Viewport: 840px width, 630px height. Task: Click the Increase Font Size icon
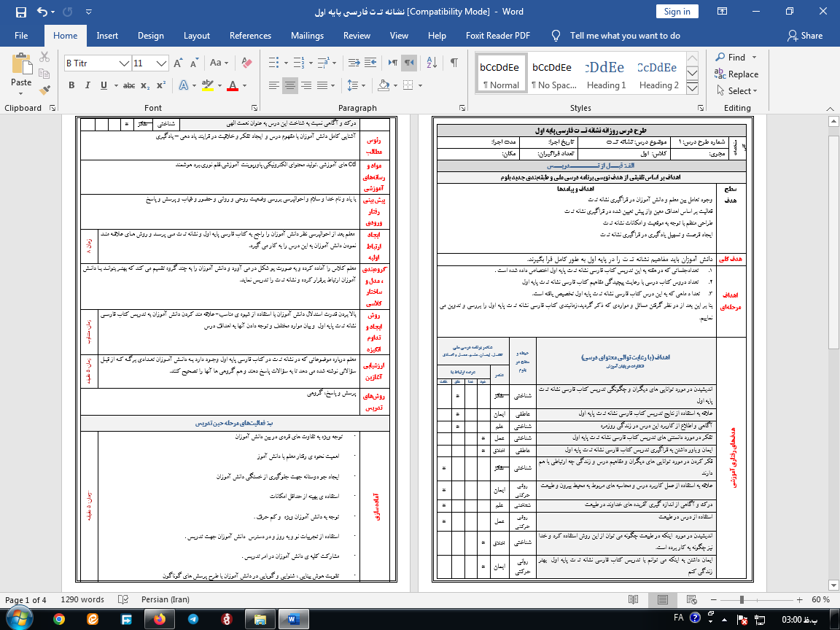point(178,62)
